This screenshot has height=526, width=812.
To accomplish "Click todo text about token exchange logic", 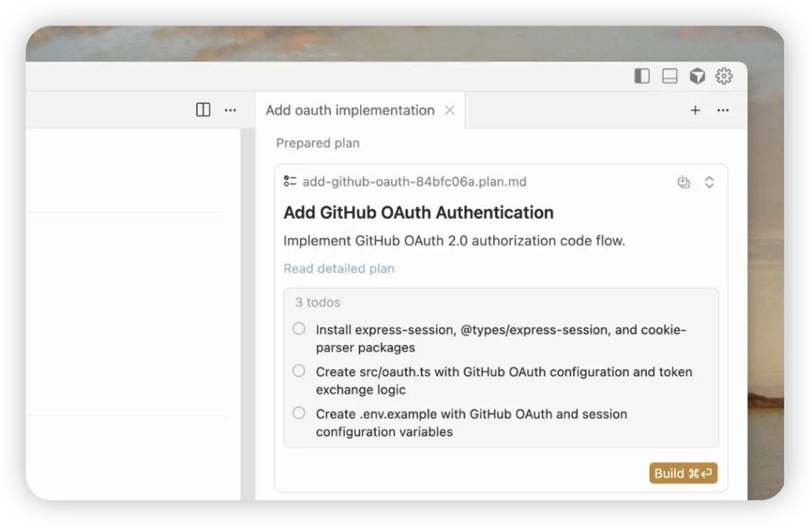I will pos(504,380).
